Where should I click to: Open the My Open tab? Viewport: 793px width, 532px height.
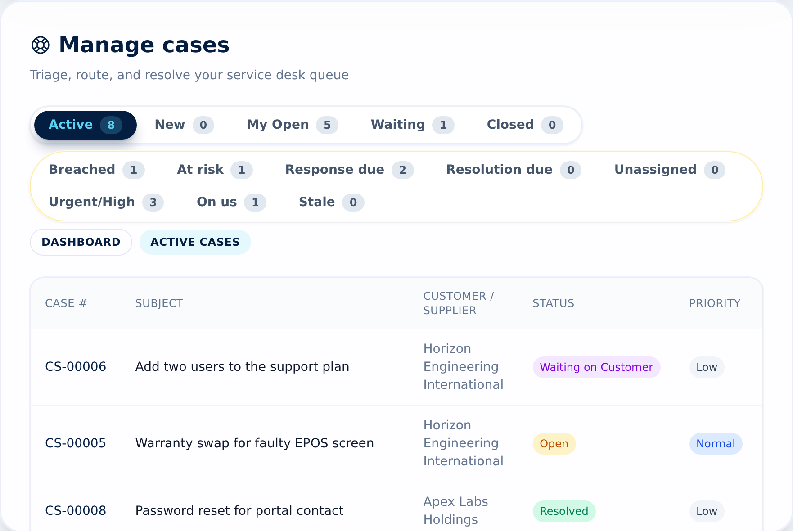click(292, 125)
